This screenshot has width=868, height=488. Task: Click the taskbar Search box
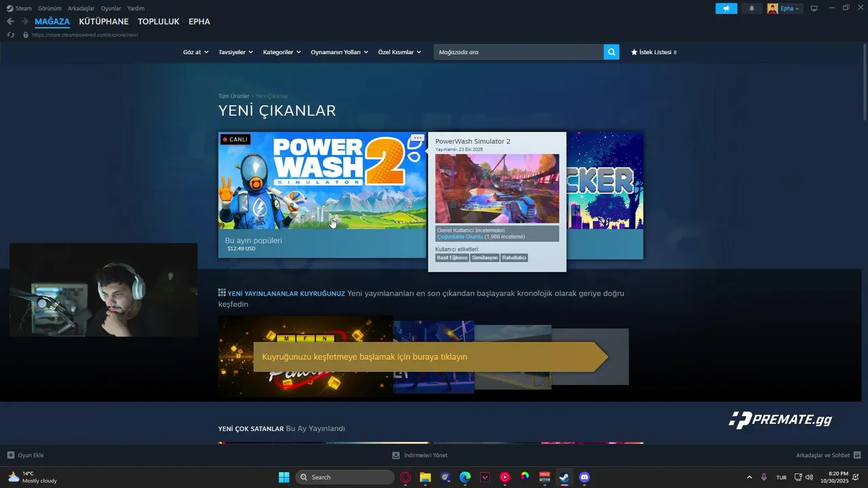[345, 477]
